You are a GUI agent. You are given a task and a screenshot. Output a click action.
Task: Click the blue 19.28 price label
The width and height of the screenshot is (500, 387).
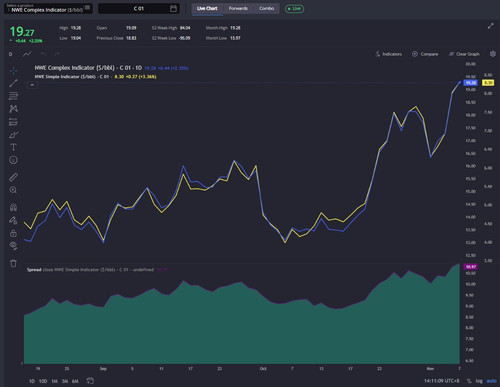click(x=471, y=83)
